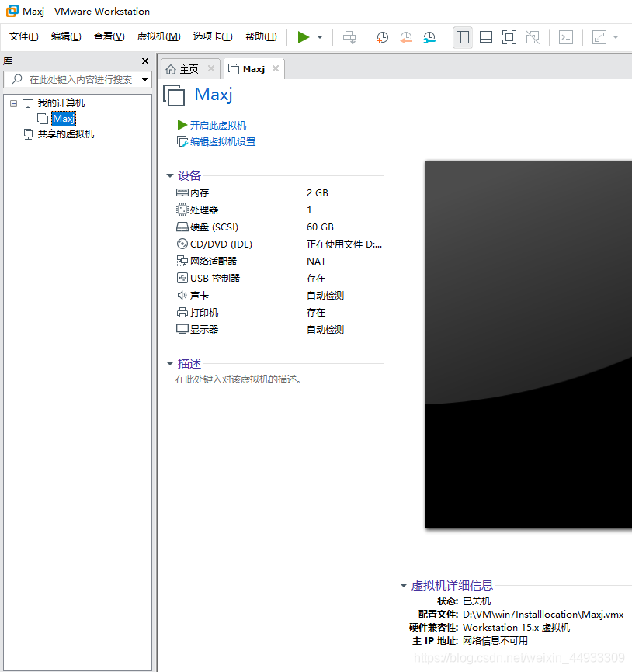Click the NAT network value
Viewport: 632px width, 672px height.
coord(316,262)
